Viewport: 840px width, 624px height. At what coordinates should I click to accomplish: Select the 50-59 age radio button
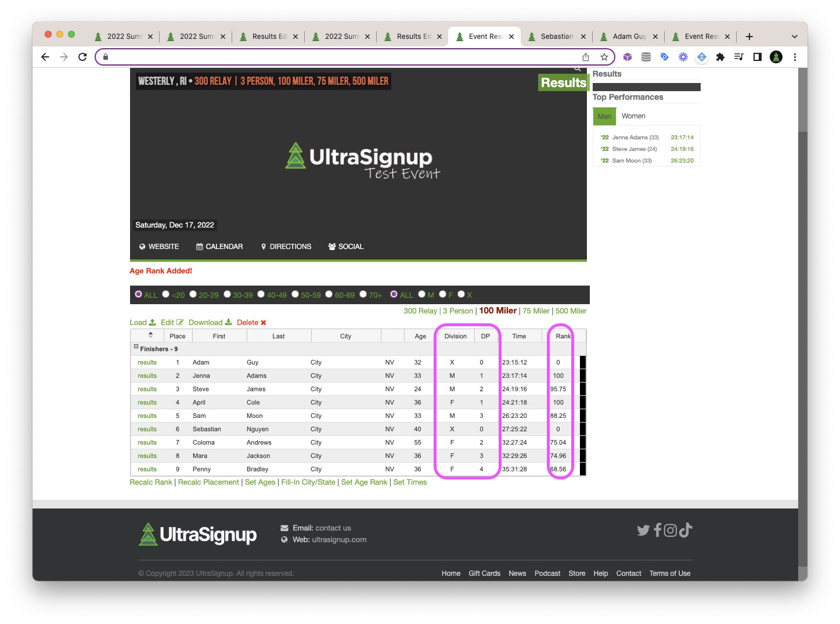(x=295, y=294)
